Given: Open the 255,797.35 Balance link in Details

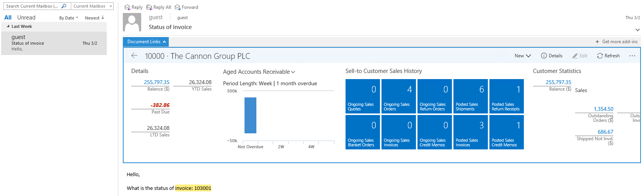Looking at the screenshot, I should click(157, 82).
